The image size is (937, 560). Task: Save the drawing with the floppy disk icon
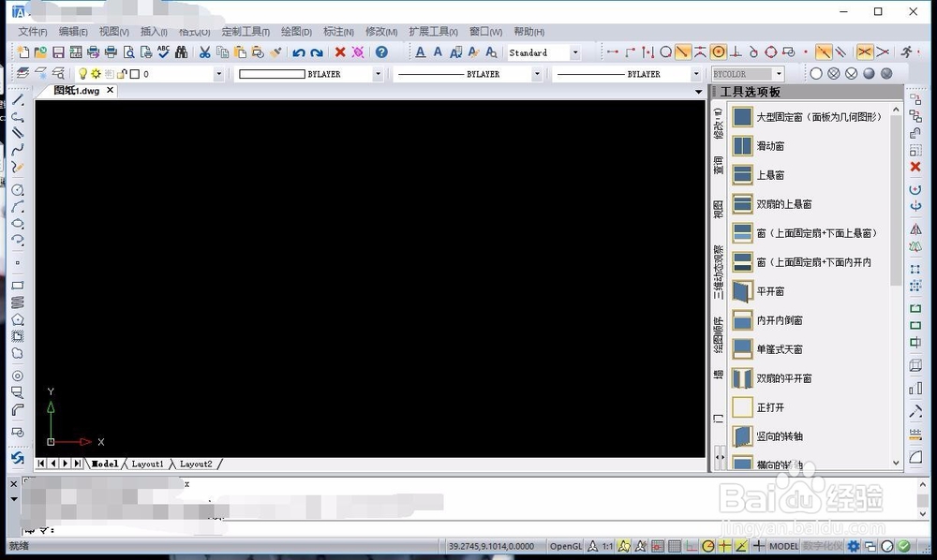pos(58,52)
